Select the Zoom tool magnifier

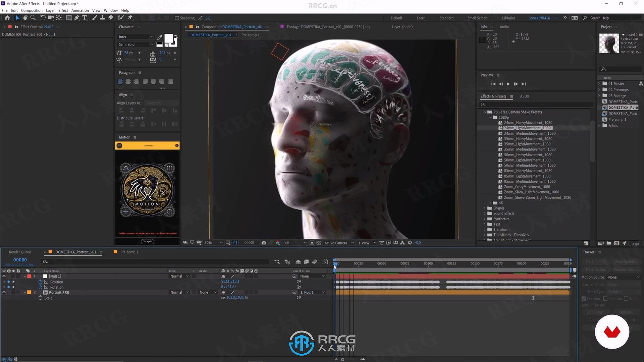click(33, 18)
